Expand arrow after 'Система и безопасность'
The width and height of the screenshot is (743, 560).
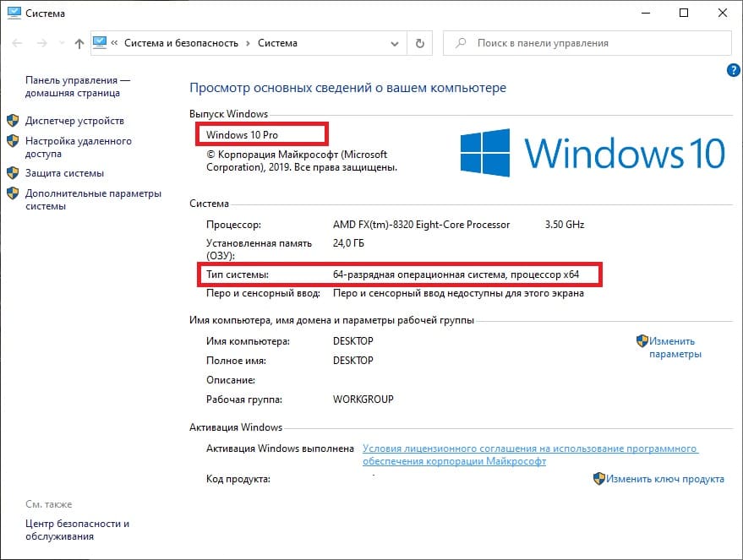(248, 44)
